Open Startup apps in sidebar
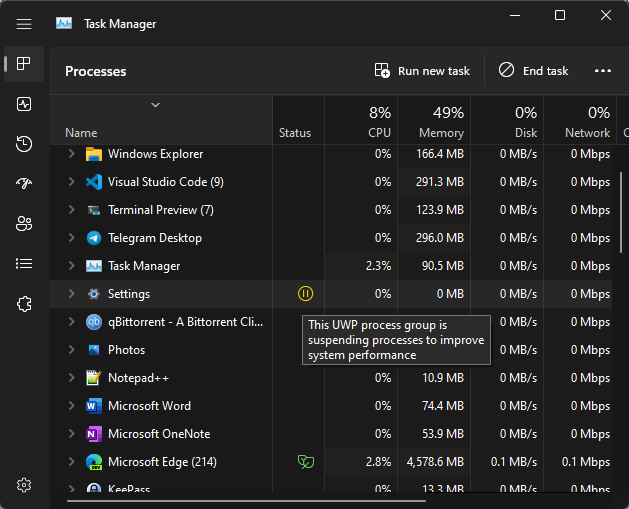This screenshot has width=629, height=509. tap(24, 184)
